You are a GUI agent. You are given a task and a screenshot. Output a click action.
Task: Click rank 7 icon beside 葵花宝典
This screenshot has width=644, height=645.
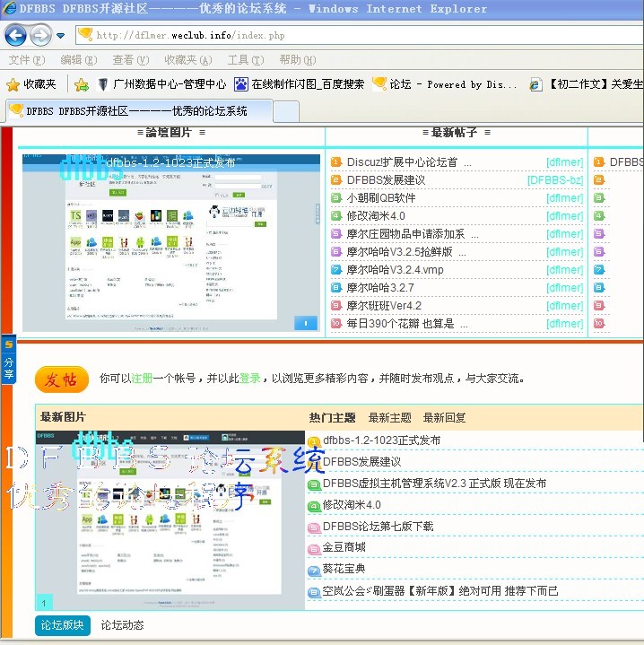[314, 571]
